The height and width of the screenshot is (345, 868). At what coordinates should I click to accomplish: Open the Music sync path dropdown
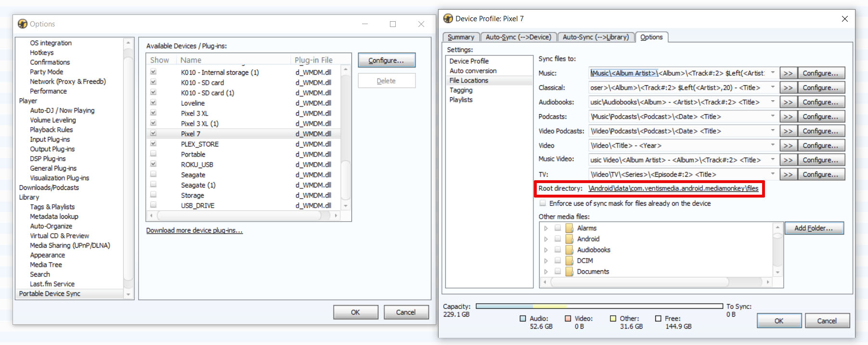click(x=773, y=73)
